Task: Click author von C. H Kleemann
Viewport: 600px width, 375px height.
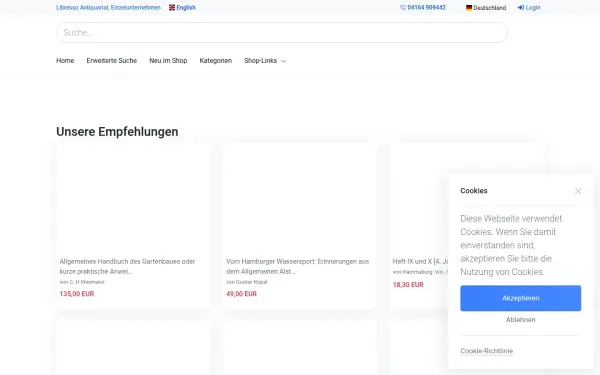Action: [x=82, y=282]
